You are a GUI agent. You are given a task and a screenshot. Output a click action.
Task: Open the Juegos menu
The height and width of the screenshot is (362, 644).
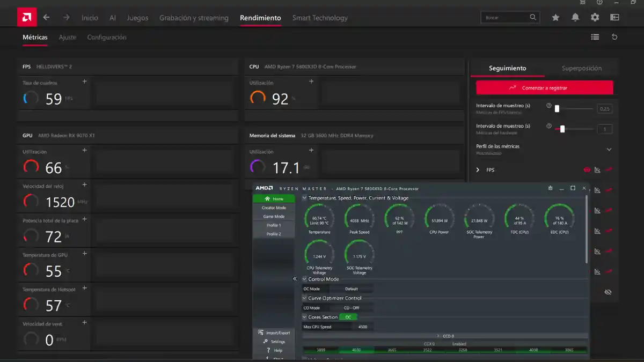click(137, 17)
